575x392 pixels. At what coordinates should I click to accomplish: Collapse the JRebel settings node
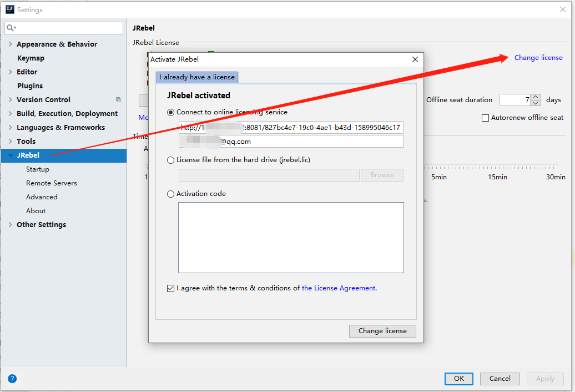click(11, 155)
